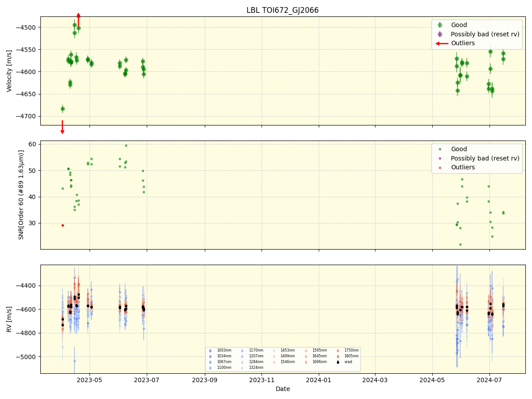Click the highest green SNR point near 60
532x399 pixels.
[126, 145]
